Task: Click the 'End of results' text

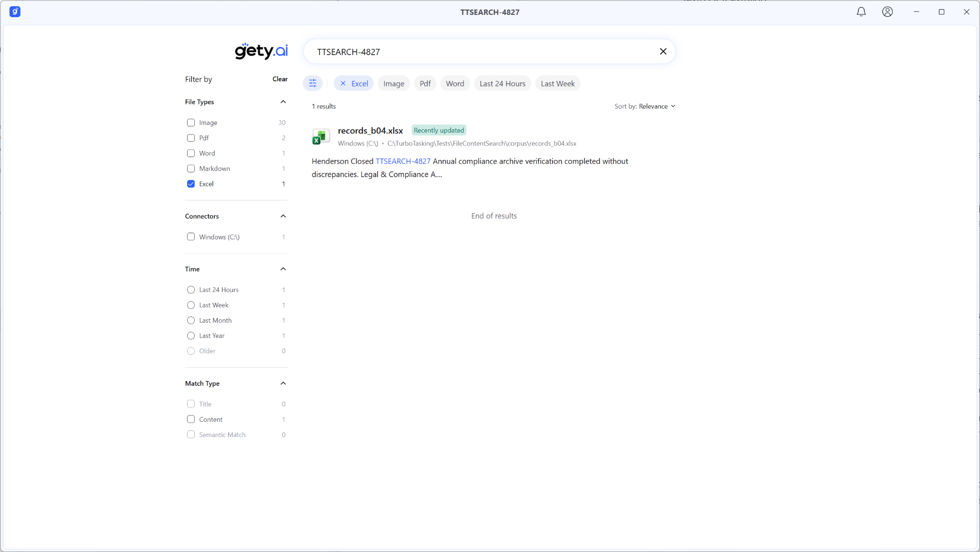Action: click(x=494, y=216)
